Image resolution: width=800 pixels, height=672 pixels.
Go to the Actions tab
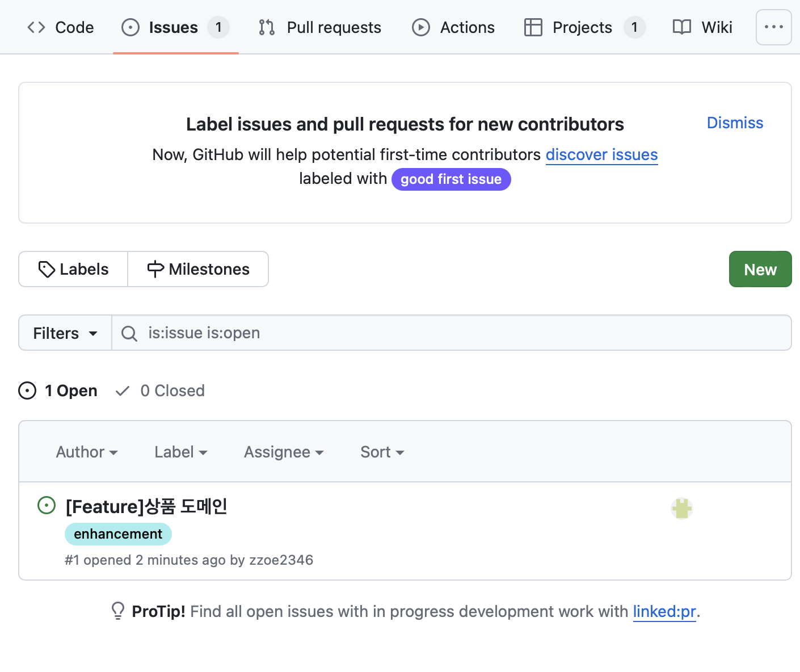[453, 27]
